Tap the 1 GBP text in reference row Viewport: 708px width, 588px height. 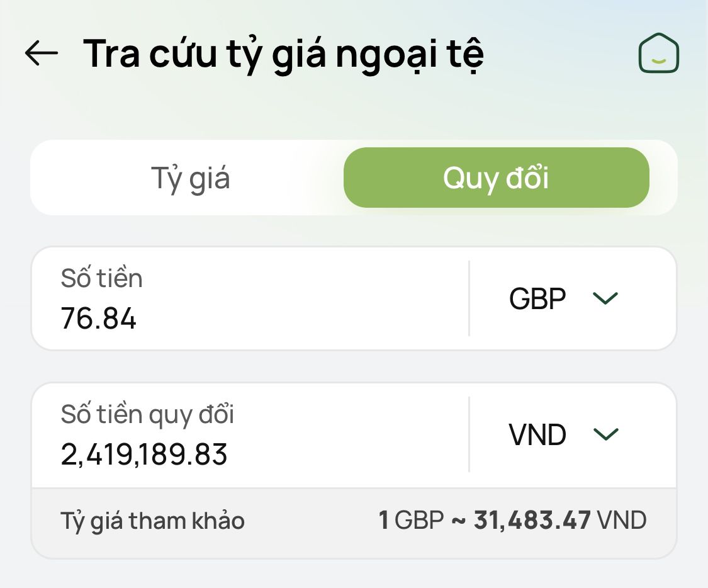pyautogui.click(x=412, y=520)
